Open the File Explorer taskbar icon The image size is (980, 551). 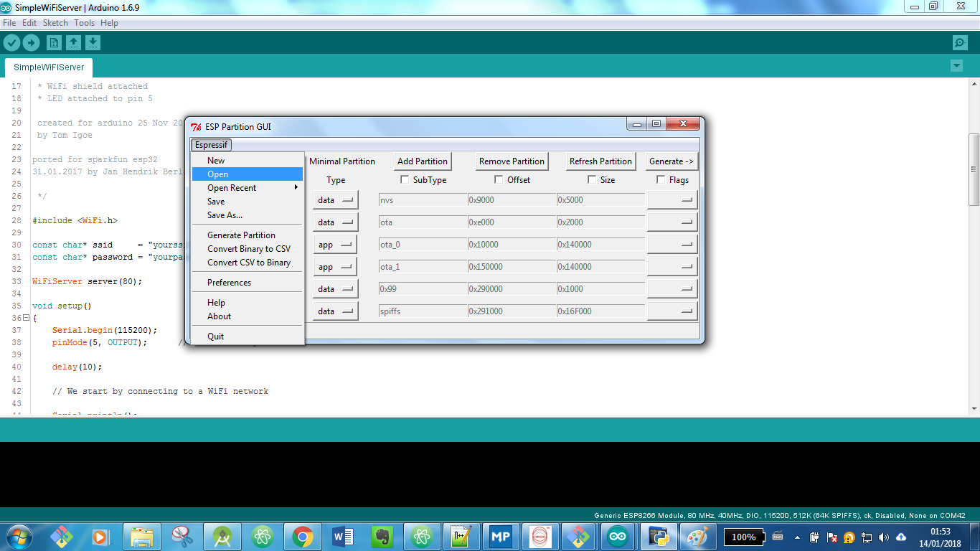pyautogui.click(x=142, y=536)
